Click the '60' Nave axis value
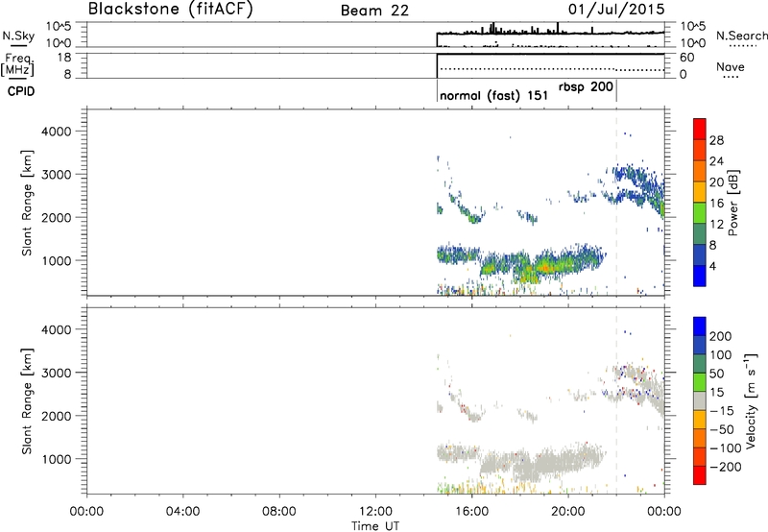Image resolution: width=768 pixels, height=532 pixels. point(686,58)
